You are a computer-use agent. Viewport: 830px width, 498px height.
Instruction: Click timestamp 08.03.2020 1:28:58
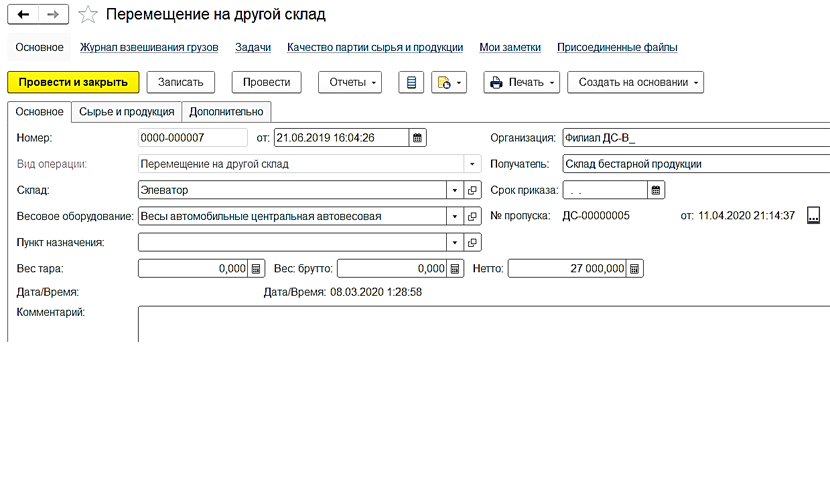376,292
